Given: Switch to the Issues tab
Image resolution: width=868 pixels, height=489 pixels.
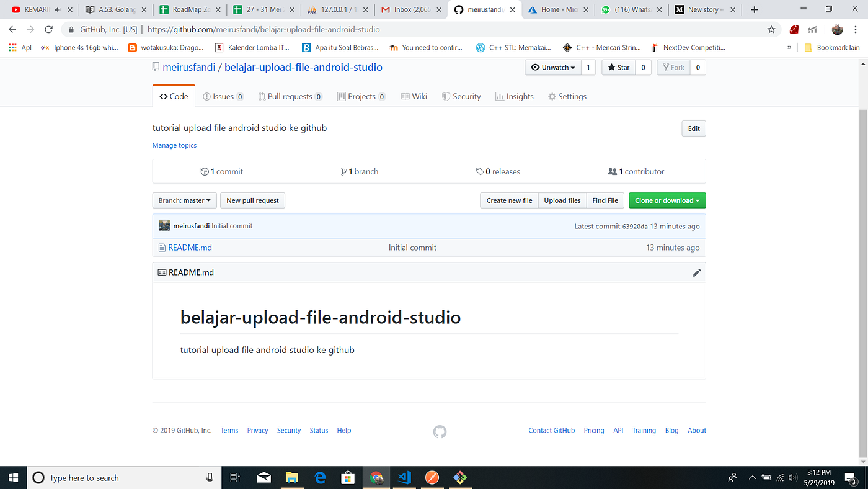Looking at the screenshot, I should pos(223,96).
